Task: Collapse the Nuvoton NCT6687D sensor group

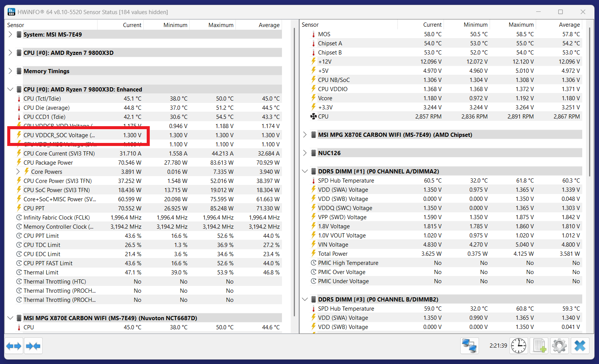Action: [10, 318]
